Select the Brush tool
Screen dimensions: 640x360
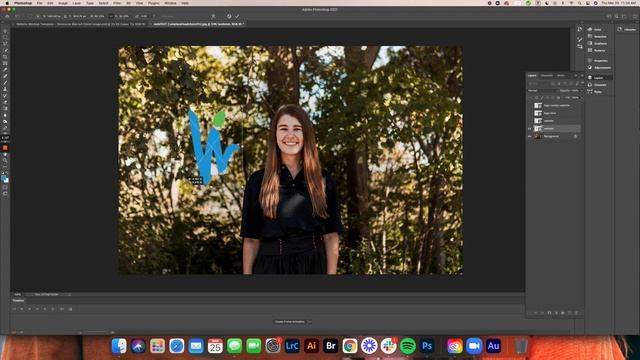tap(5, 83)
